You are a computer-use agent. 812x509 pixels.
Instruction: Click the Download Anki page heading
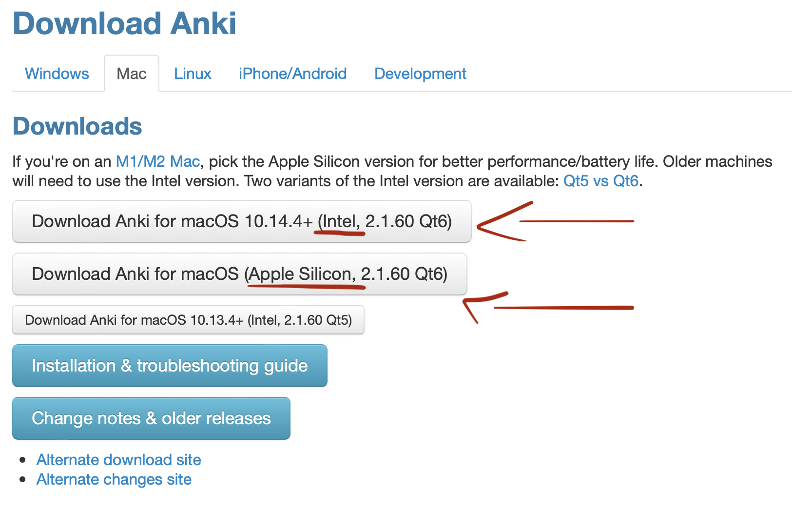click(124, 23)
